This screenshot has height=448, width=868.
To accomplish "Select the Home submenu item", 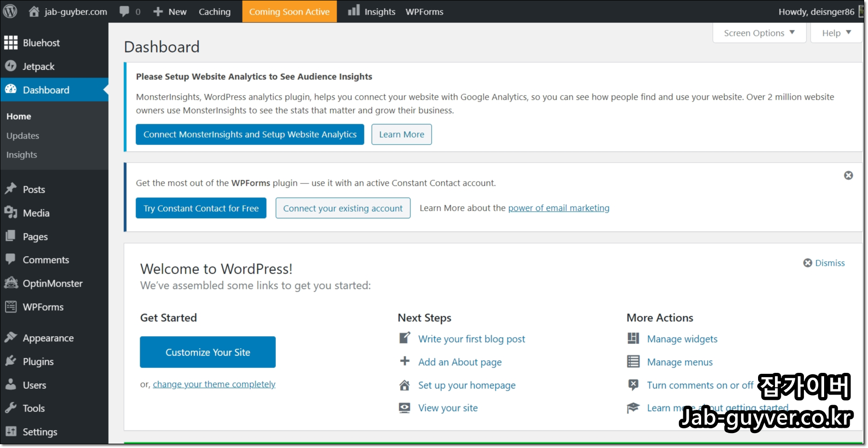I will click(x=19, y=116).
